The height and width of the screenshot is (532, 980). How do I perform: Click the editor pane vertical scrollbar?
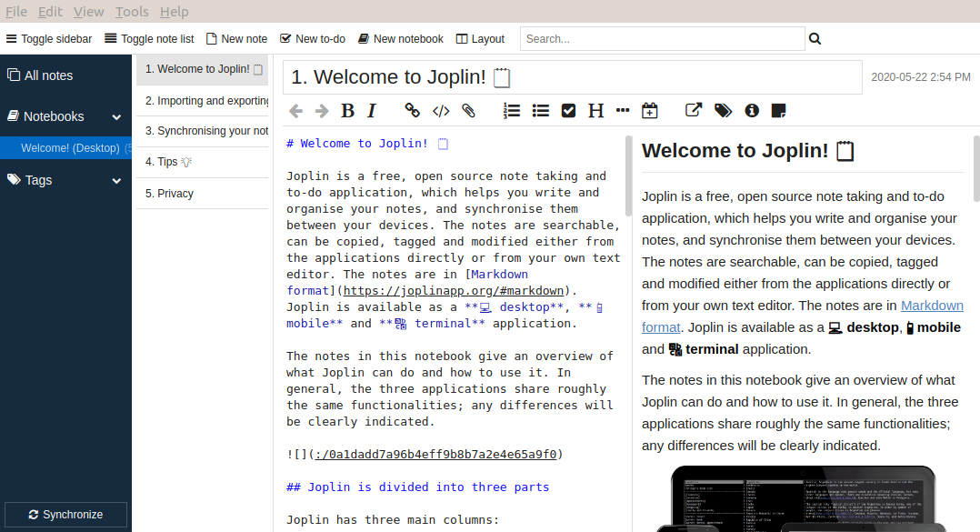(x=627, y=176)
